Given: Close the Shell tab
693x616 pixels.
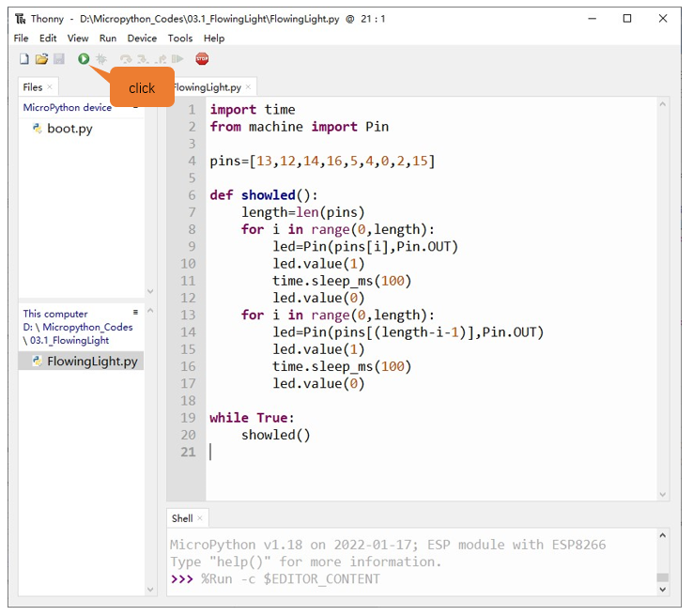Looking at the screenshot, I should tap(200, 518).
